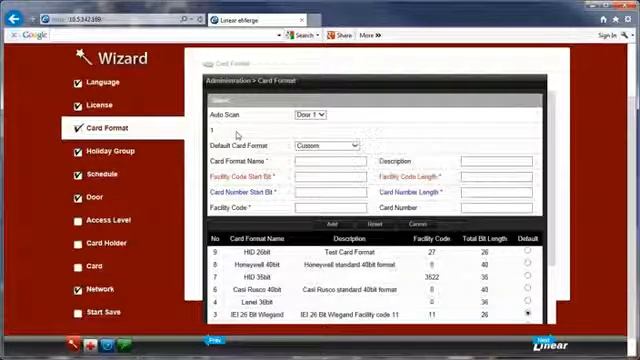
Task: Click the card format panel vertical scrollbar
Action: click(x=552, y=178)
